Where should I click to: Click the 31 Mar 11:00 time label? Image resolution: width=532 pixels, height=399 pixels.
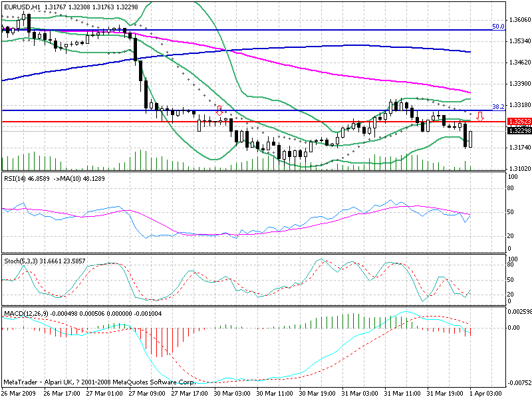pos(402,394)
